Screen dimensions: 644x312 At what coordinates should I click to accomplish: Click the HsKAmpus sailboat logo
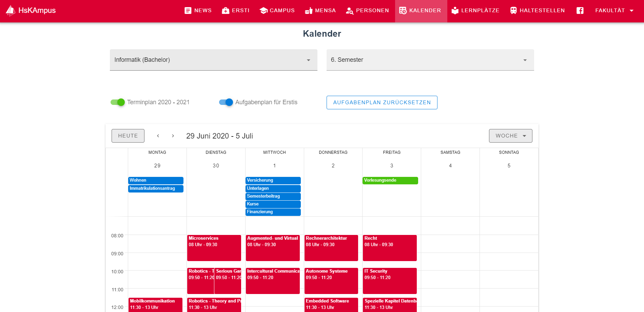pos(11,11)
